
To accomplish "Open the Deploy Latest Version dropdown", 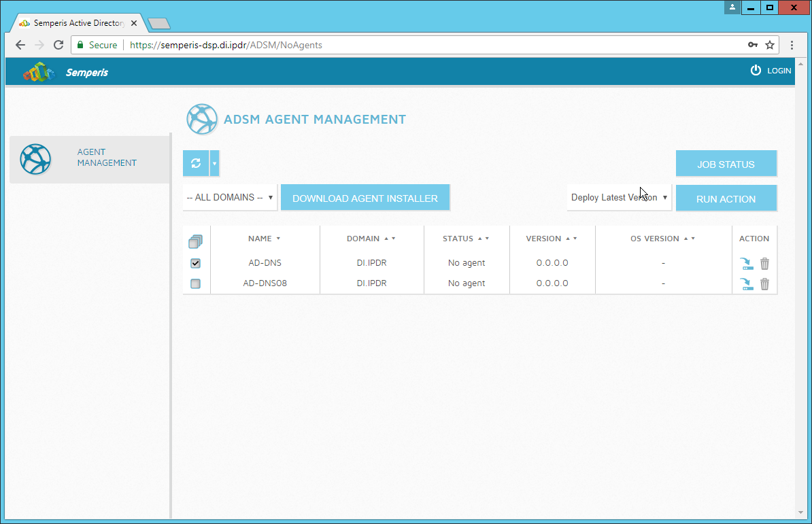I will tap(619, 198).
